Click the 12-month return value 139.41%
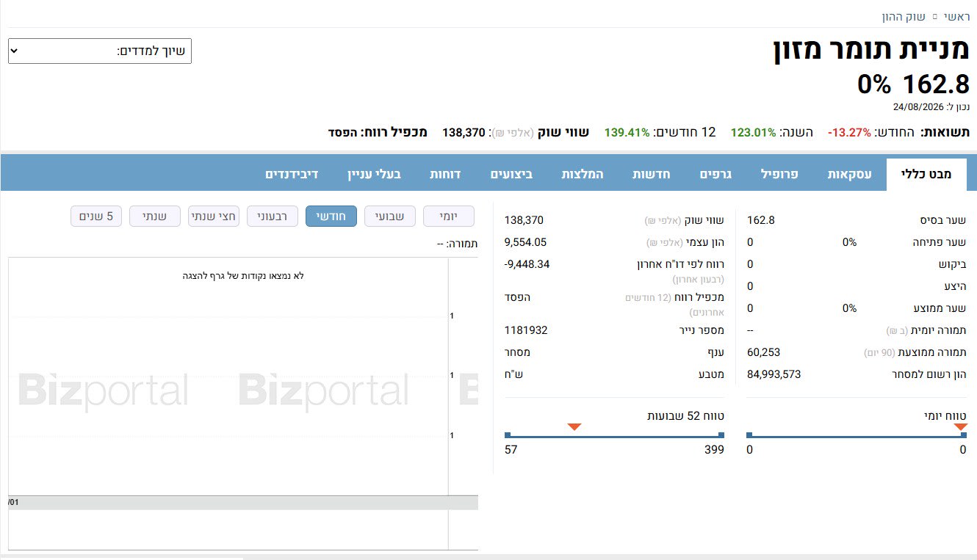Image resolution: width=977 pixels, height=560 pixels. tap(627, 133)
